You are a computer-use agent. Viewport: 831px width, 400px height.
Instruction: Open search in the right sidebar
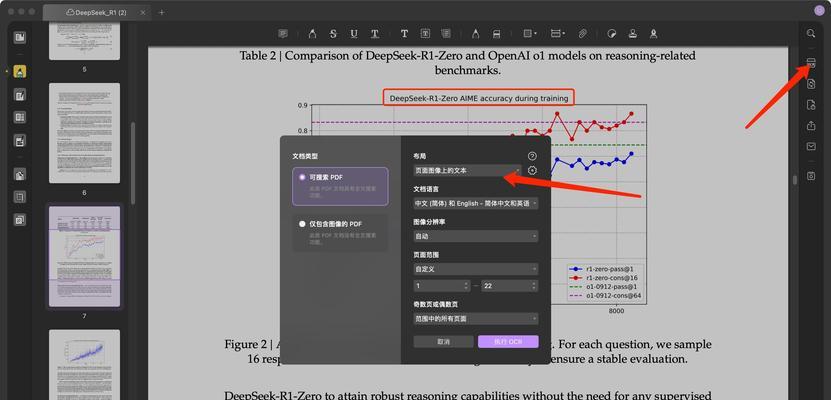tap(811, 33)
